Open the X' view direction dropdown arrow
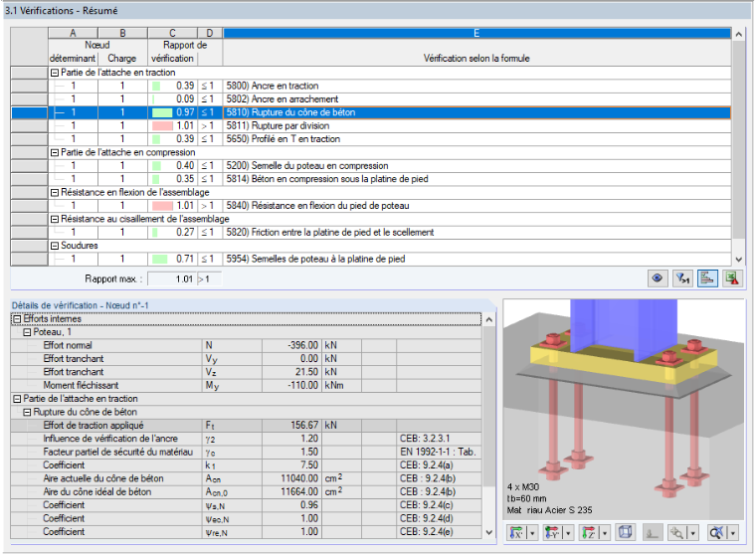Screen dimensions: 756x555 click(532, 533)
